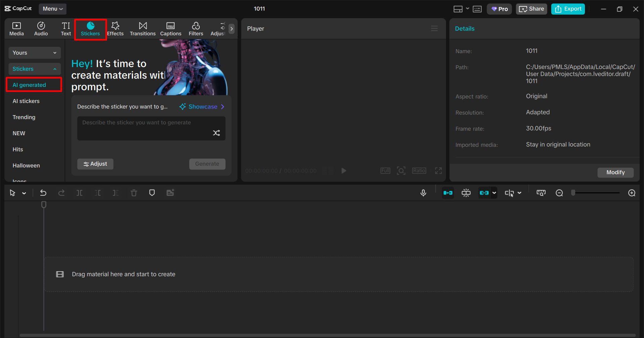
Task: Select AI stickers category
Action: [26, 101]
